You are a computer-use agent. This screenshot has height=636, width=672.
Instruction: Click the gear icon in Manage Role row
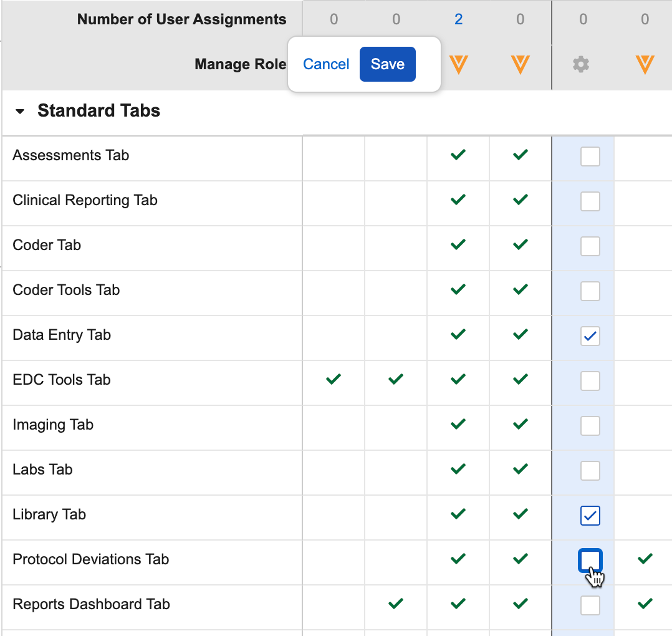(x=581, y=64)
